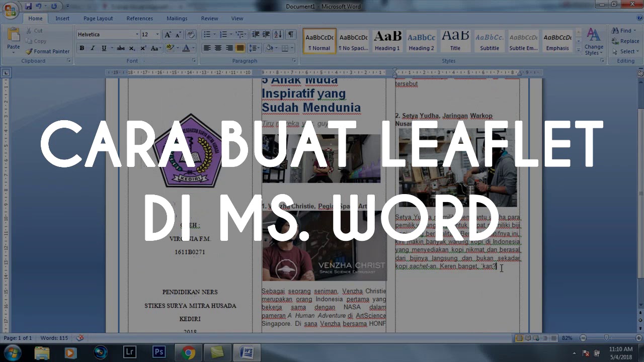Open the Mailings tab
This screenshot has width=644, height=362.
[177, 19]
